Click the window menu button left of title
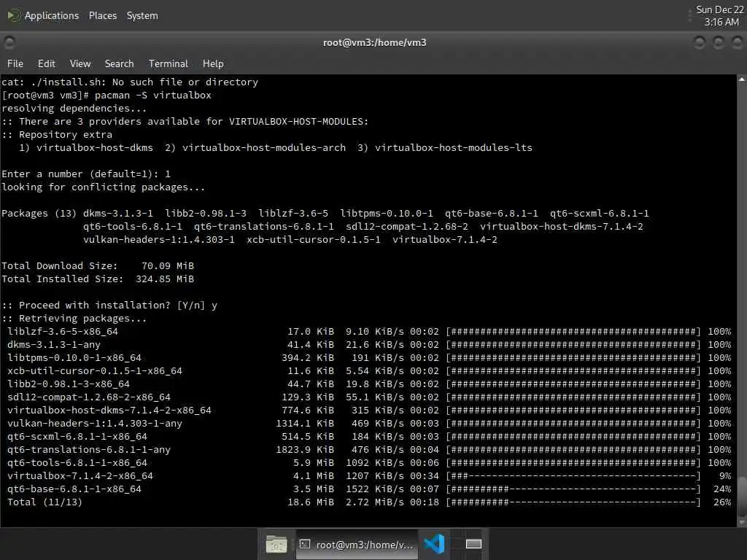The height and width of the screenshot is (560, 747). [9, 42]
